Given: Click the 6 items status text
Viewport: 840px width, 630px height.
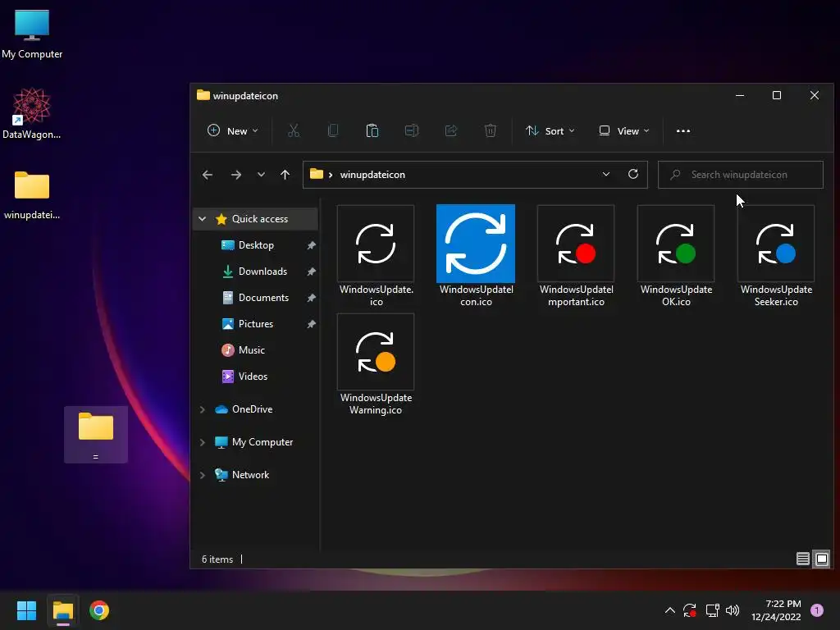Looking at the screenshot, I should click(x=217, y=559).
